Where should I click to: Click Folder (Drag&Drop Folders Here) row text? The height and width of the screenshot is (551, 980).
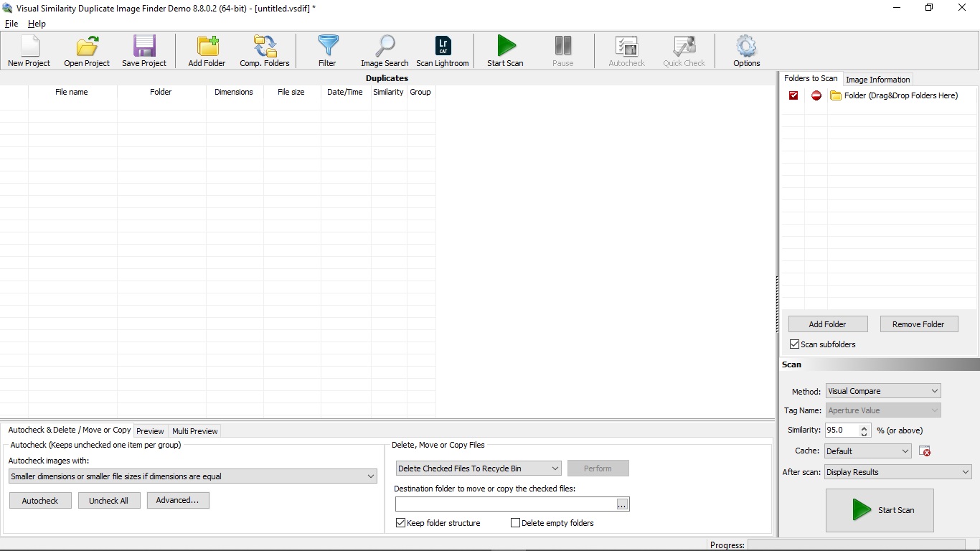tap(901, 95)
